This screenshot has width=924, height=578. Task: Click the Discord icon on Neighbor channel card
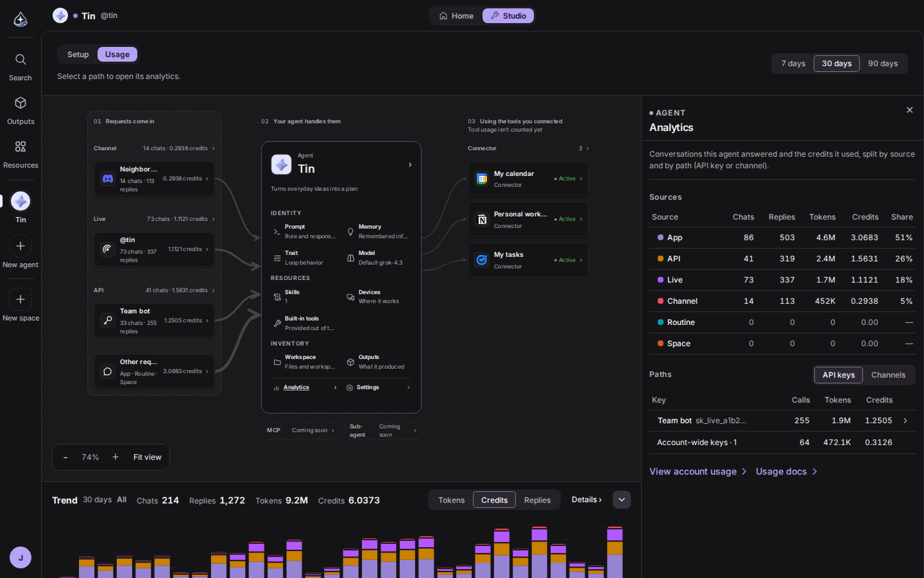[x=108, y=179]
